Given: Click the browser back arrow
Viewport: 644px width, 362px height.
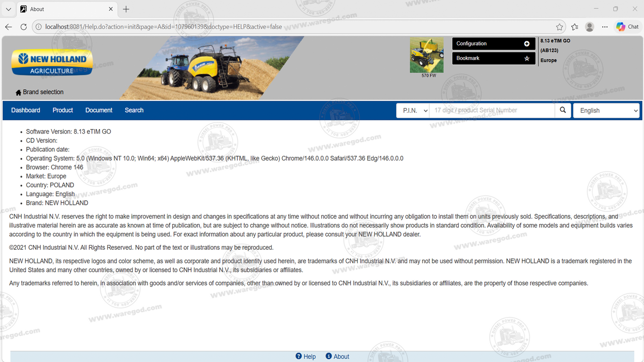Looking at the screenshot, I should (8, 27).
